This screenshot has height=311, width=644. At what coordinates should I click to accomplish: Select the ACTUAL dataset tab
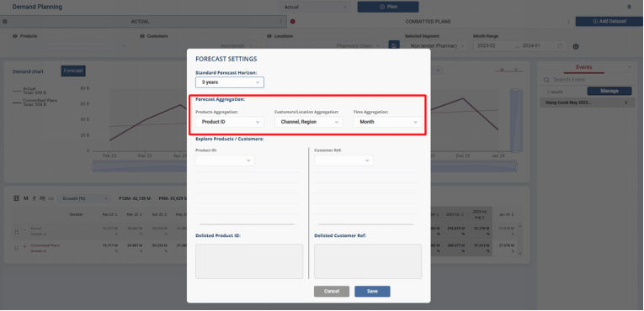(x=140, y=21)
